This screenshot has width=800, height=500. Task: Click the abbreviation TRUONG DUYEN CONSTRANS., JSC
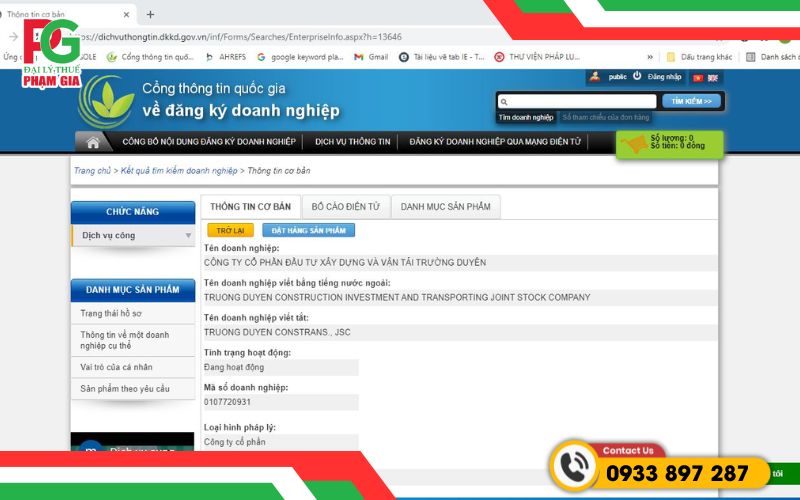pyautogui.click(x=277, y=332)
